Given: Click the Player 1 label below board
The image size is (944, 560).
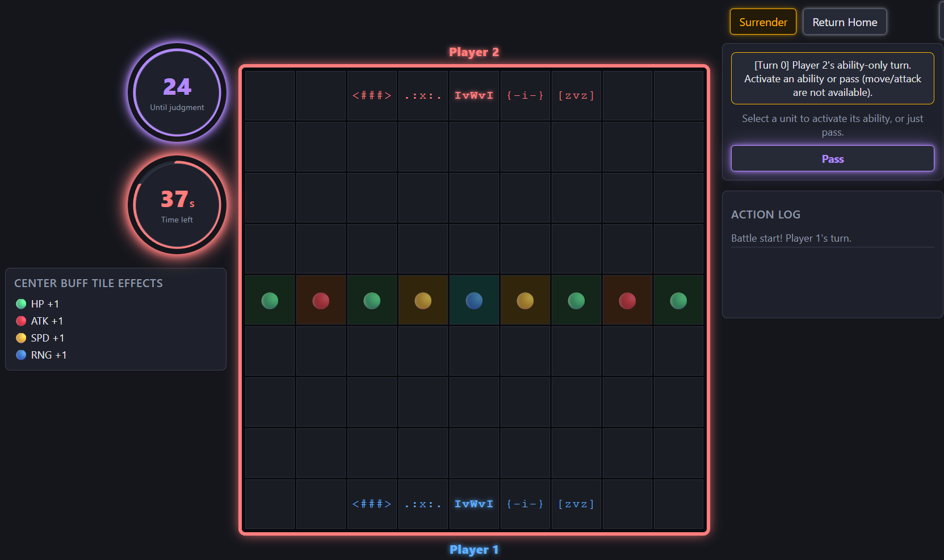Looking at the screenshot, I should coord(474,549).
